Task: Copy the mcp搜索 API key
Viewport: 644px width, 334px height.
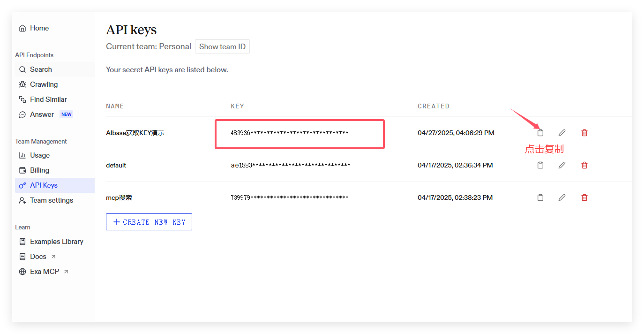Action: [540, 197]
